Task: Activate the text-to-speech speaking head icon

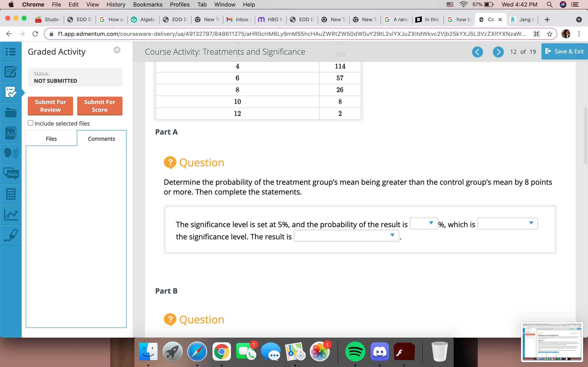Action: [x=11, y=153]
